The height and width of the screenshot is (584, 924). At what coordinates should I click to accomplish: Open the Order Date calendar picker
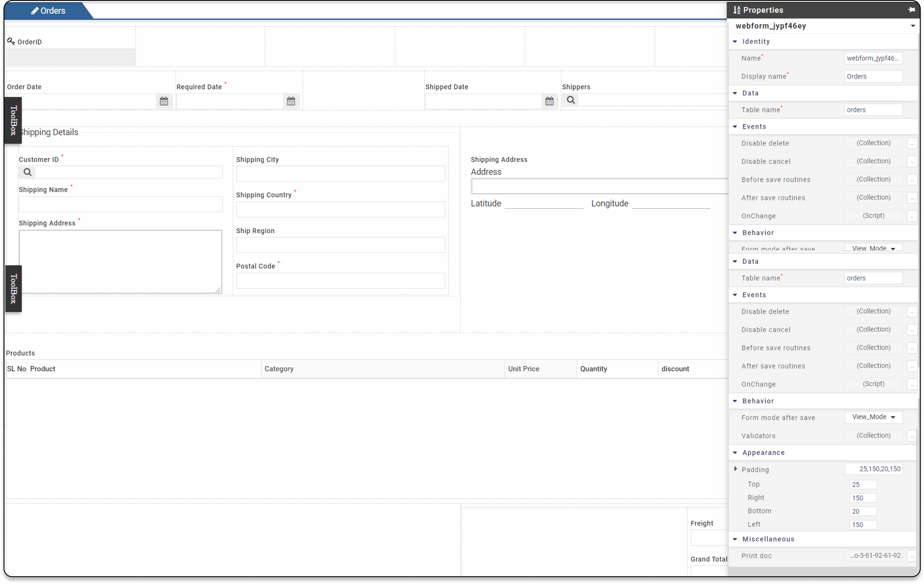point(163,101)
